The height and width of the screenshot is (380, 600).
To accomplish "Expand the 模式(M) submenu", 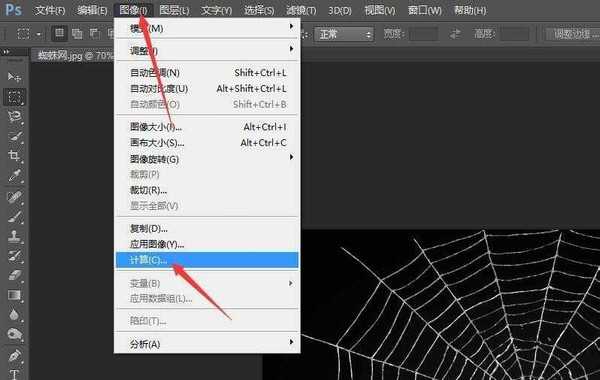I will pyautogui.click(x=207, y=28).
